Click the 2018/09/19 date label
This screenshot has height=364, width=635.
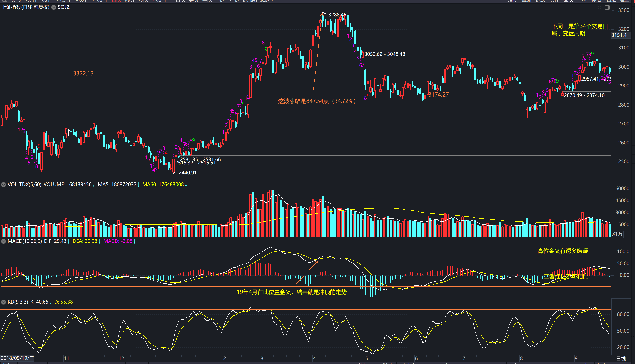point(17,358)
